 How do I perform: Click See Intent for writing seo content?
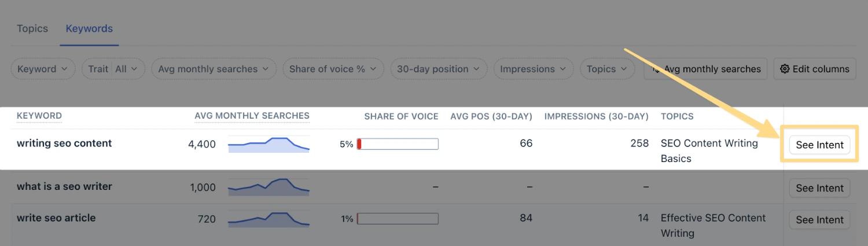[819, 145]
